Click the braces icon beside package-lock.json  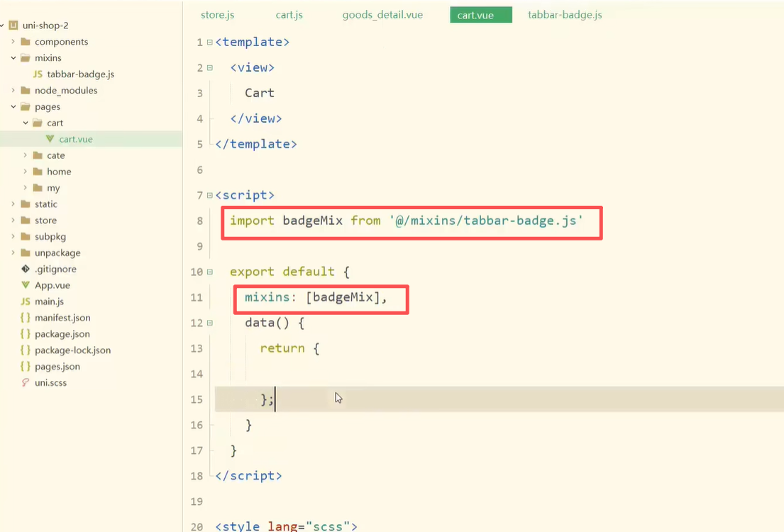coord(26,350)
